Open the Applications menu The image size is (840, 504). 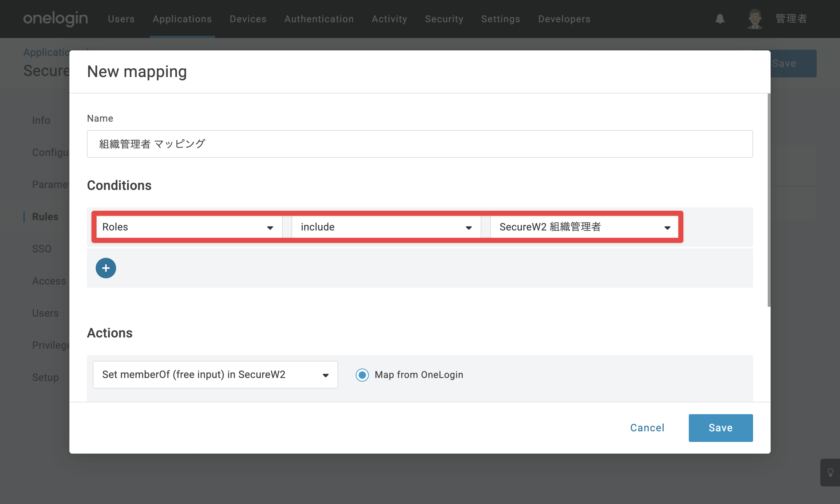pos(182,19)
